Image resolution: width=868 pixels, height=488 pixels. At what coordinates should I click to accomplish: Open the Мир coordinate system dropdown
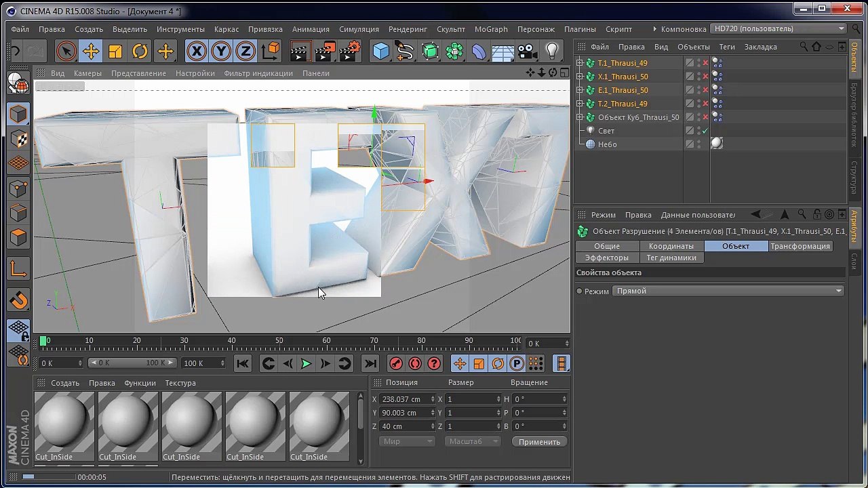[406, 441]
